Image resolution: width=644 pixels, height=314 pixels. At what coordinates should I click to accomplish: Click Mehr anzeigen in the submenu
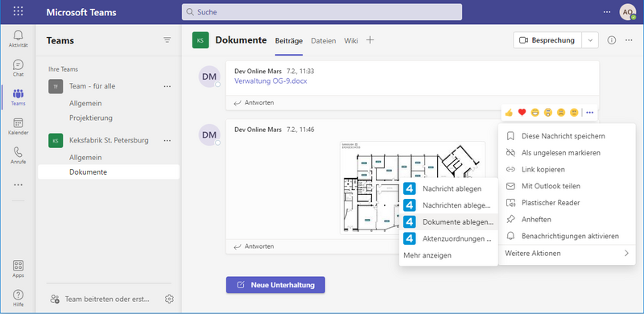[x=427, y=255]
